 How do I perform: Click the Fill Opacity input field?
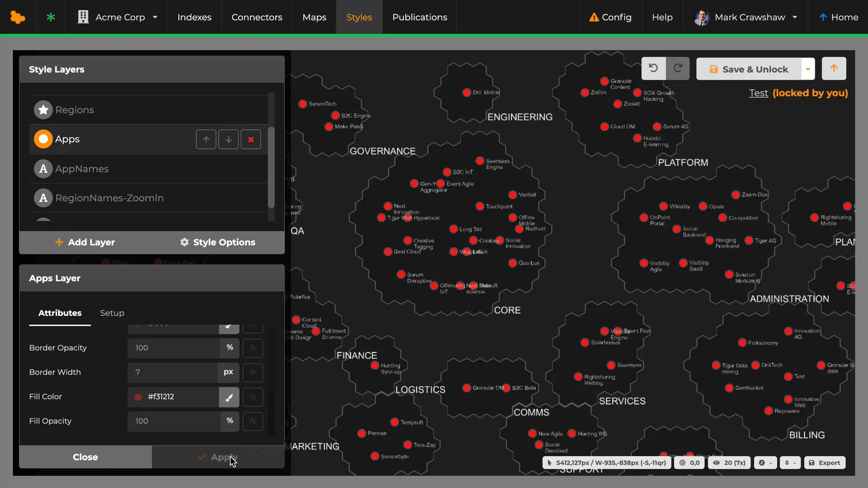(174, 421)
